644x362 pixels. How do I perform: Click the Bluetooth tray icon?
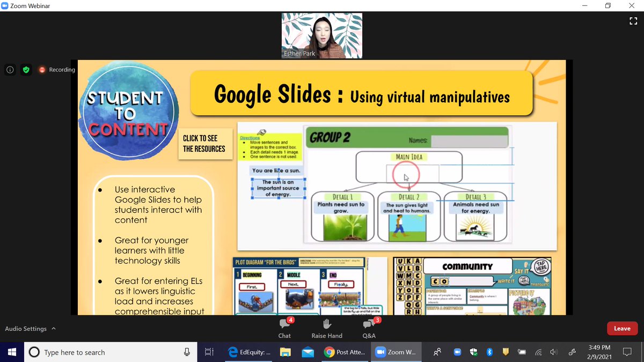[489, 352]
